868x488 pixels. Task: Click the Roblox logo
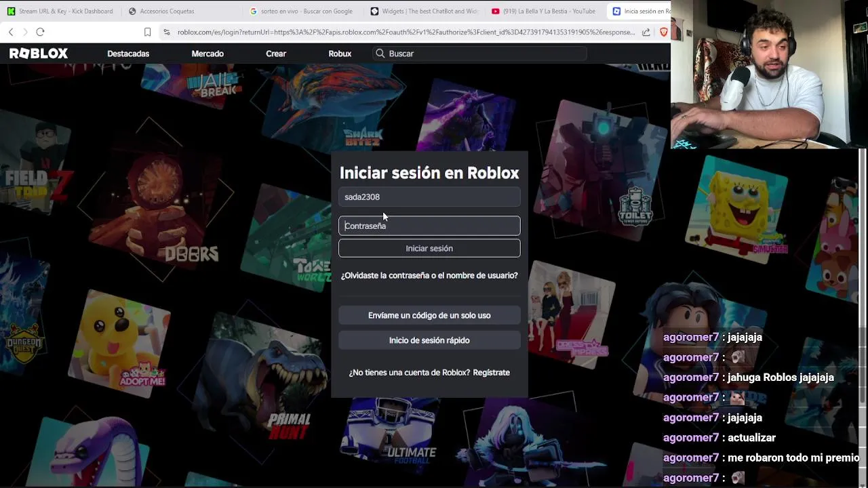pos(39,54)
